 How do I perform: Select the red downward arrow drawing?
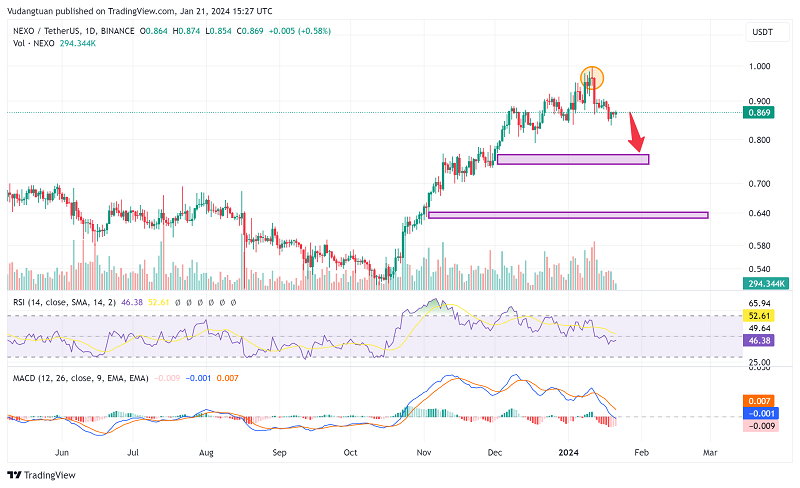635,130
